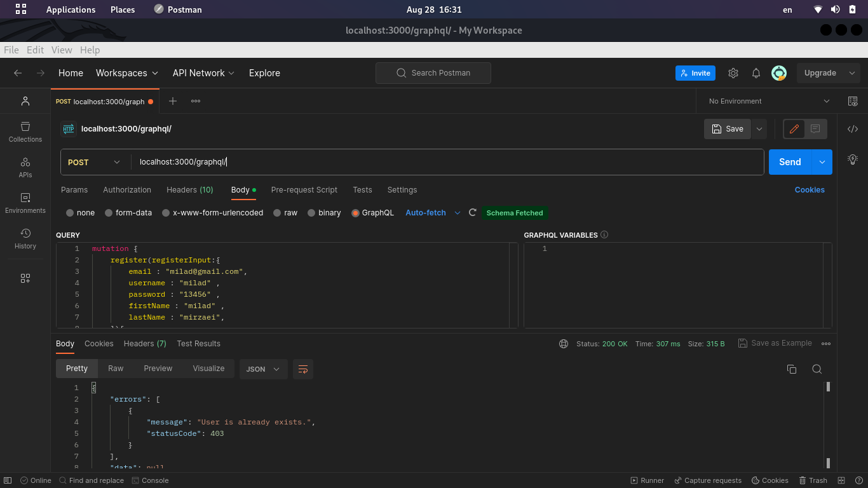Screen dimensions: 868x488
Task: Open the tab options three-dots menu
Action: [x=196, y=101]
